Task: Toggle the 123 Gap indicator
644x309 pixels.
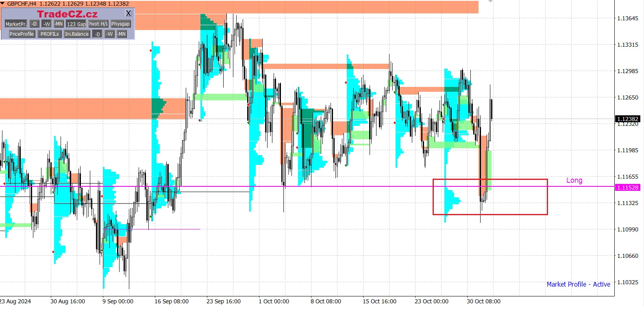Action: coord(76,24)
